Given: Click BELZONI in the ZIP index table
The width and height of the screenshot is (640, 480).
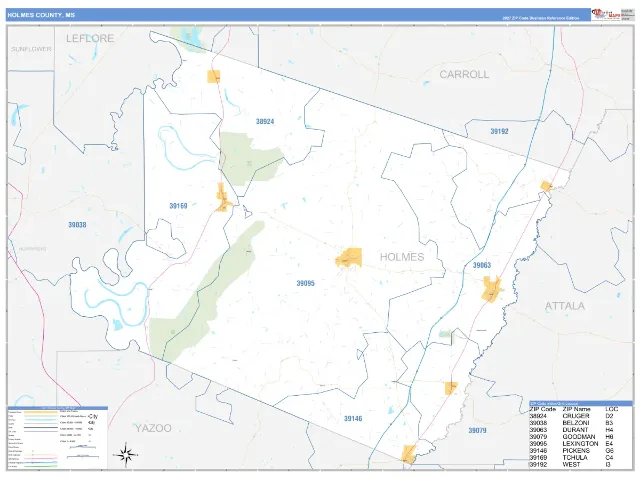Looking at the screenshot, I should pos(576,423).
